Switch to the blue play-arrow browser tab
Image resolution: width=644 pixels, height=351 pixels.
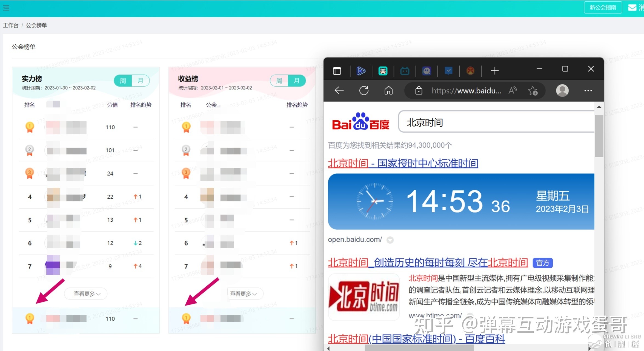point(361,71)
